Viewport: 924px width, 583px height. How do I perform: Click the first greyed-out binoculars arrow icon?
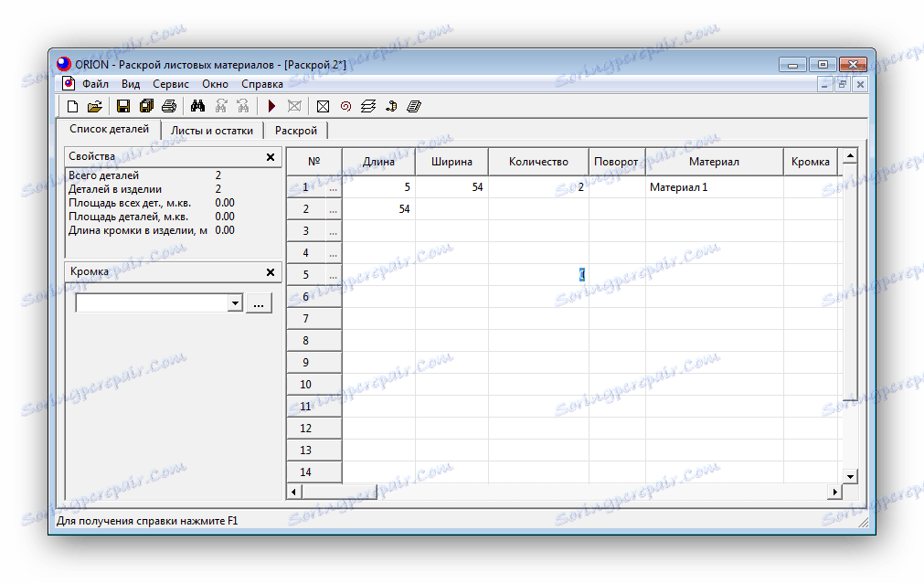(x=221, y=106)
